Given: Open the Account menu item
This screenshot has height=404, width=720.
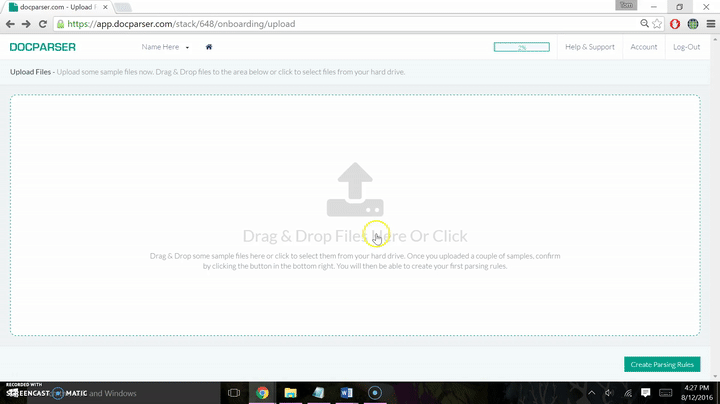Looking at the screenshot, I should pos(644,47).
